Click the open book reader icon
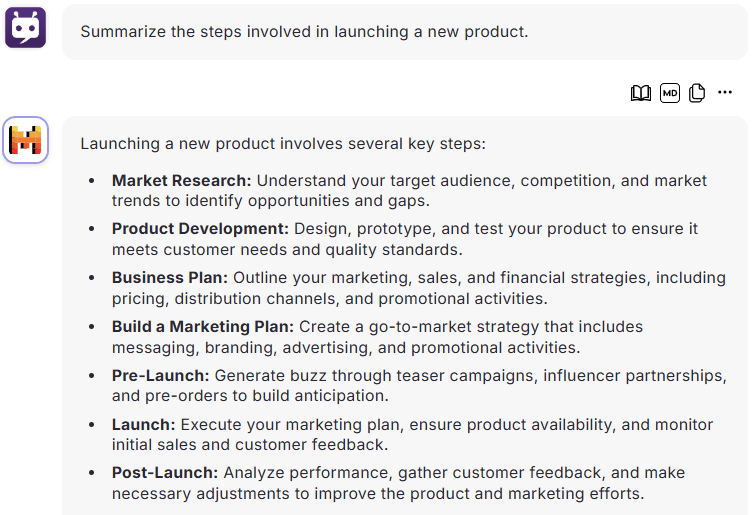Screen dimensions: 755x515 point(640,93)
